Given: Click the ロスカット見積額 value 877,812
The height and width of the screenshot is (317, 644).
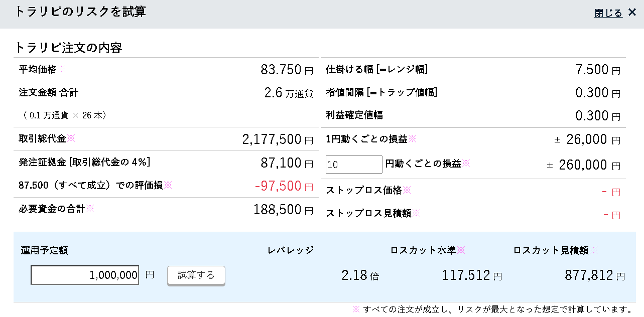Looking at the screenshot, I should [x=588, y=275].
